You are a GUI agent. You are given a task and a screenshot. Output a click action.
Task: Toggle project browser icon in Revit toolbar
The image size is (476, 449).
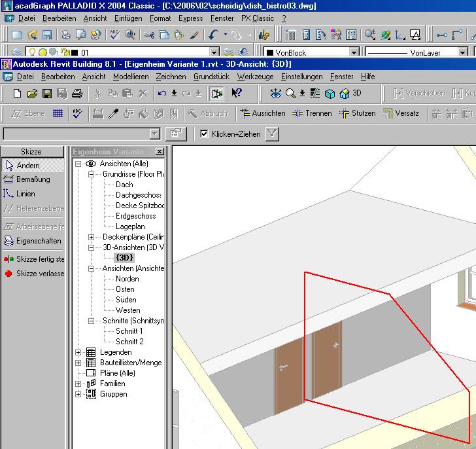217,93
